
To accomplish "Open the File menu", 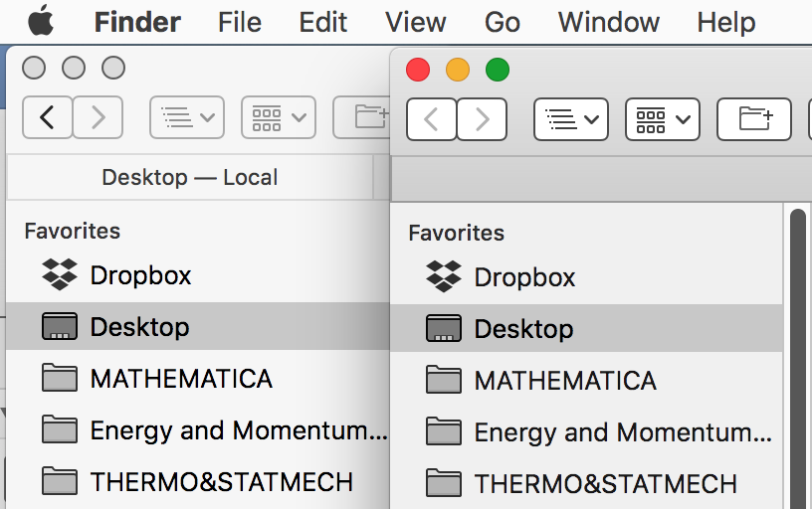I will [239, 22].
